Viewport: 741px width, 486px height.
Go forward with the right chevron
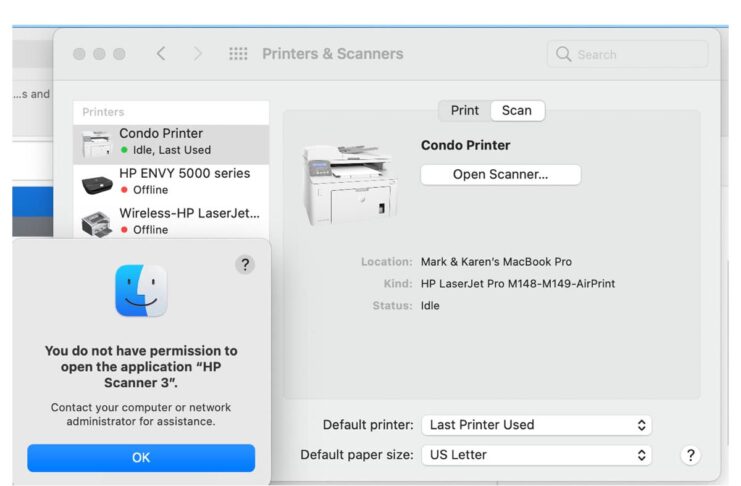click(198, 54)
